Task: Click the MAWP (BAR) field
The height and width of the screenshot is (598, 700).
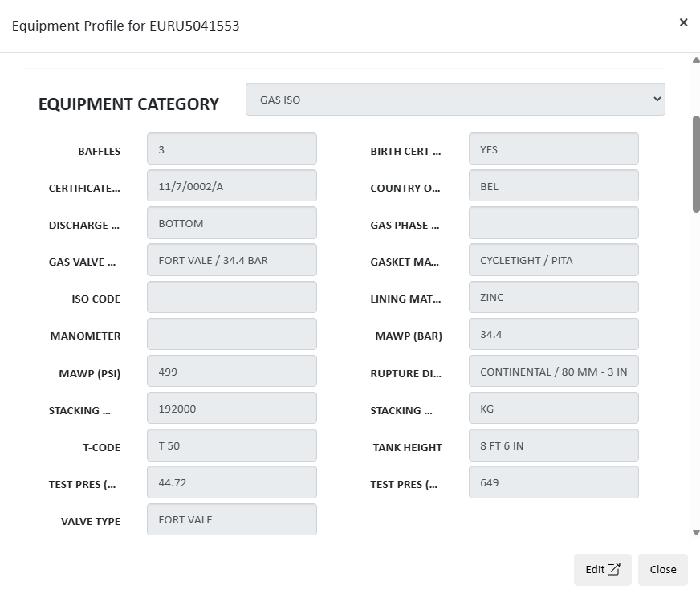Action: click(x=553, y=334)
